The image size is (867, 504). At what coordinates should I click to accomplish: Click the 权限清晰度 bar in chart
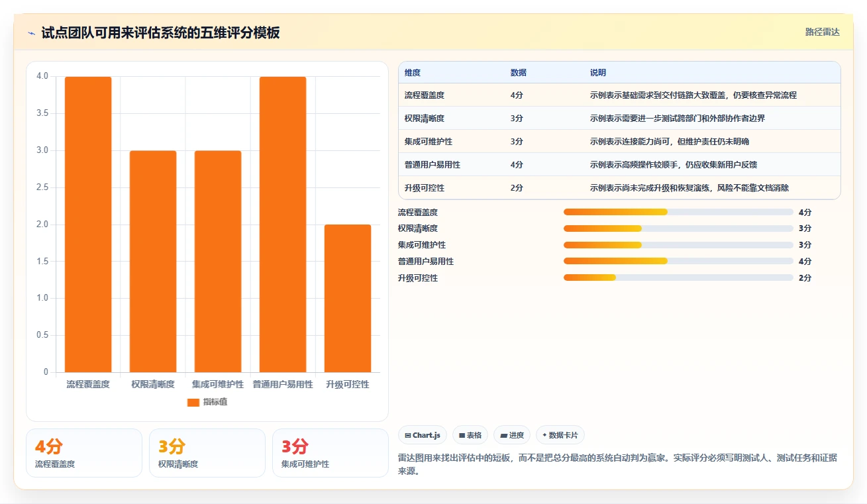click(153, 262)
